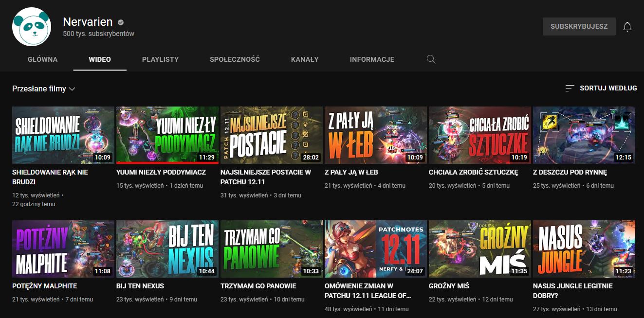644x318 pixels.
Task: Click title link YUUMI NIEZŁY PODDYMIACZ
Action: (x=161, y=172)
